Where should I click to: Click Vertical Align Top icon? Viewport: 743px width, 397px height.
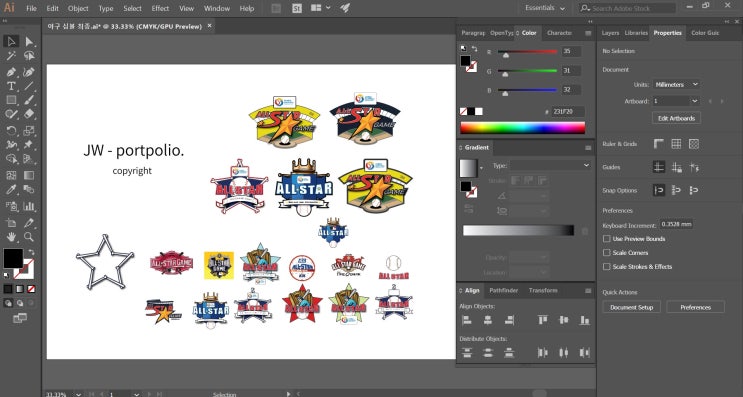(x=543, y=320)
